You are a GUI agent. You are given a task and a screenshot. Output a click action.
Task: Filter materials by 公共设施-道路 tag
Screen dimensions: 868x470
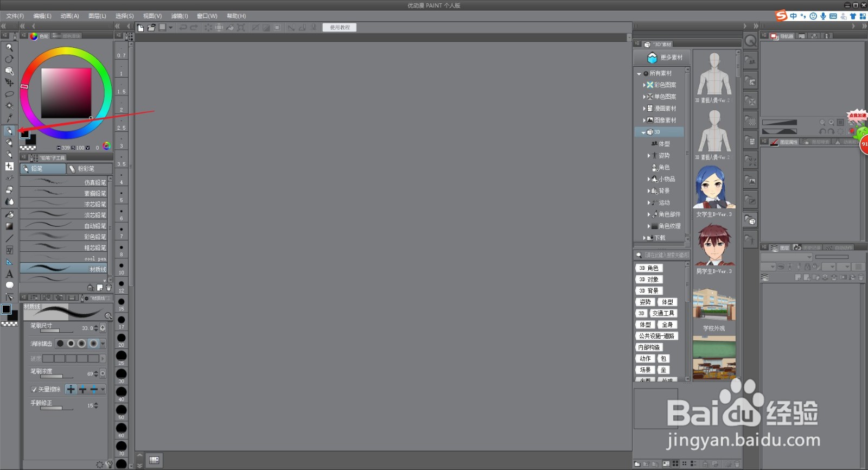point(656,336)
